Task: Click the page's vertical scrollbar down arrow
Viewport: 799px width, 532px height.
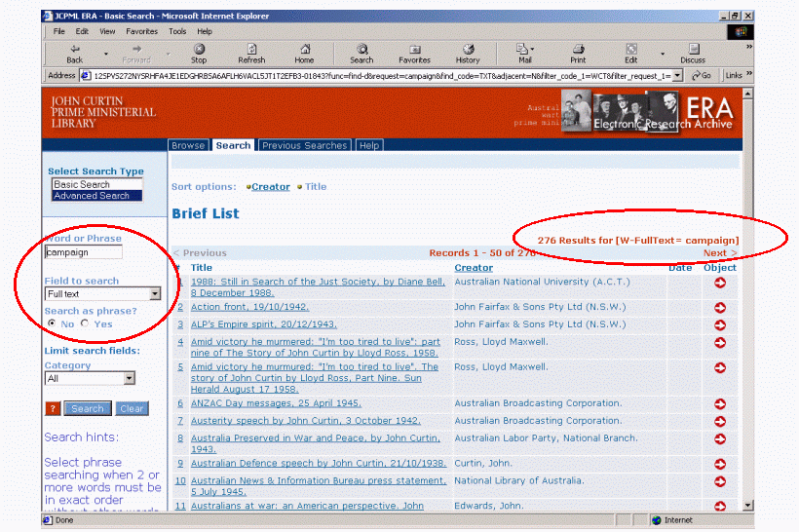Action: pos(747,505)
